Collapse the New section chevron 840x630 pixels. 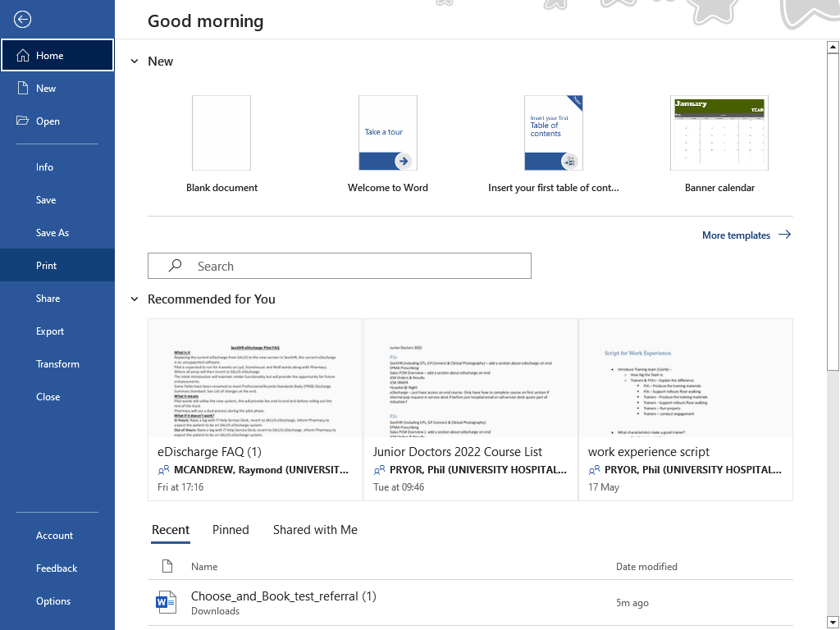(x=135, y=62)
